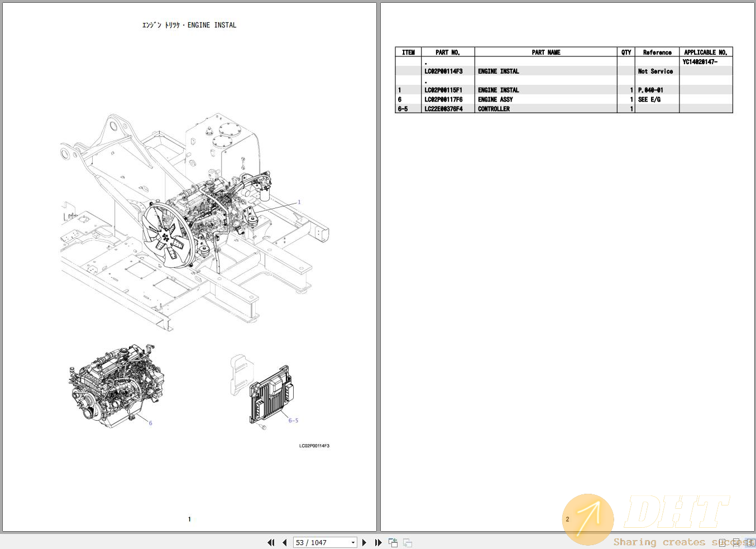This screenshot has height=549, width=756.
Task: Click the ITEM column header
Action: click(408, 52)
